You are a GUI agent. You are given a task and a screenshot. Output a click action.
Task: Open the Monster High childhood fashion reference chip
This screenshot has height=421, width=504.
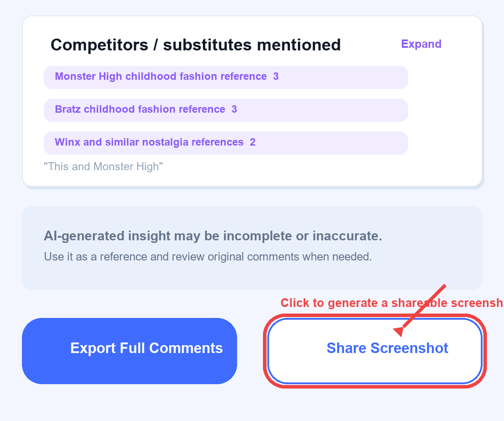click(226, 77)
